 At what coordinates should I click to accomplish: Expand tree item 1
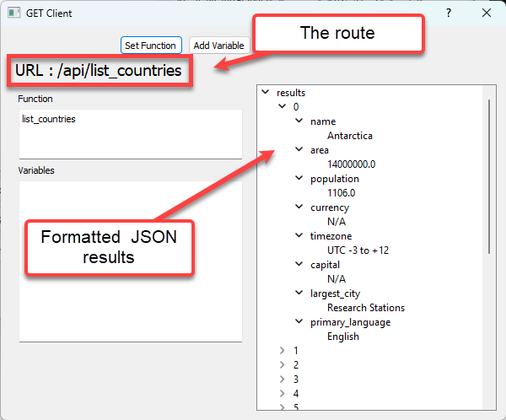coord(283,351)
